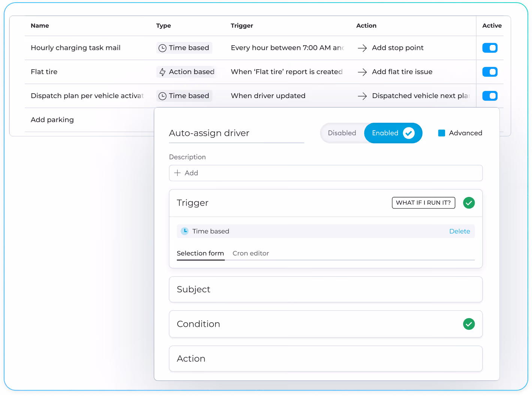Click the Add description field
Image resolution: width=532 pixels, height=417 pixels.
point(326,173)
